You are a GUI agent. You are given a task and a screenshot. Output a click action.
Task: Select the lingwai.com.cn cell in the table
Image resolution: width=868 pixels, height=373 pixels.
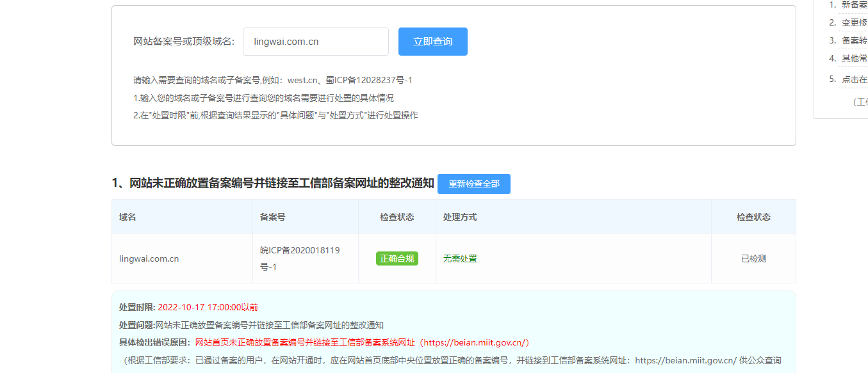click(149, 258)
